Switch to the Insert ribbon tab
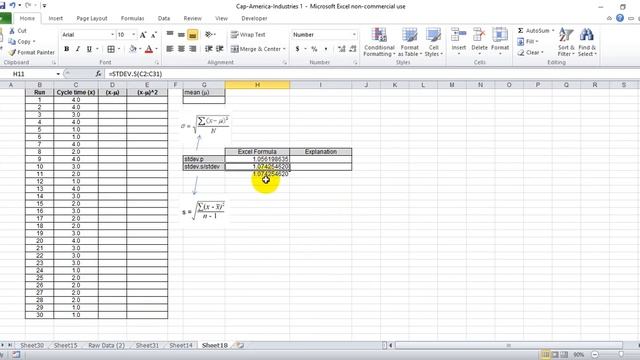640x360 pixels. click(56, 18)
